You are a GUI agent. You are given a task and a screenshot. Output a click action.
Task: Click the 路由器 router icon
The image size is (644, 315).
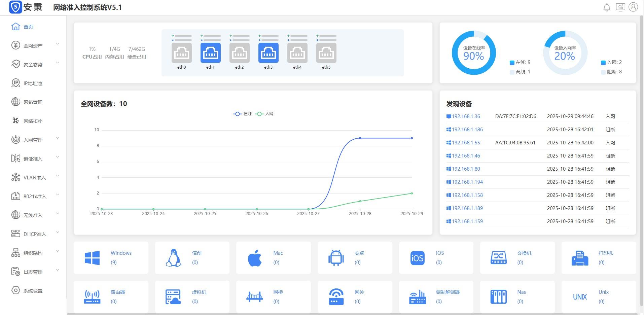(92, 297)
